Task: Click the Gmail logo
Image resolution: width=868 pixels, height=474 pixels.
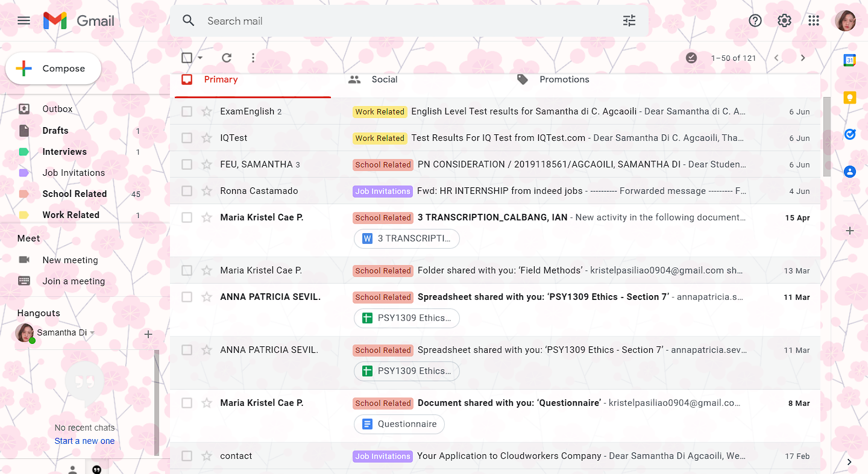Action: point(79,20)
